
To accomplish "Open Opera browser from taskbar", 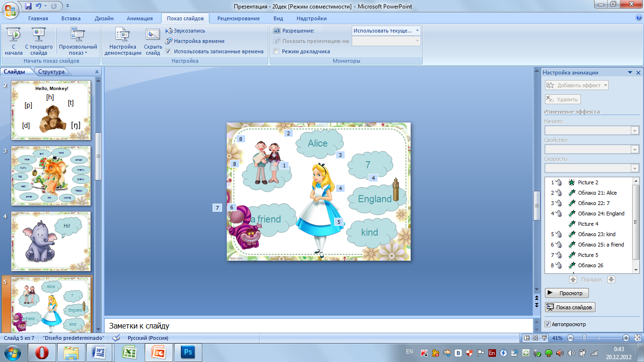I will pyautogui.click(x=42, y=352).
